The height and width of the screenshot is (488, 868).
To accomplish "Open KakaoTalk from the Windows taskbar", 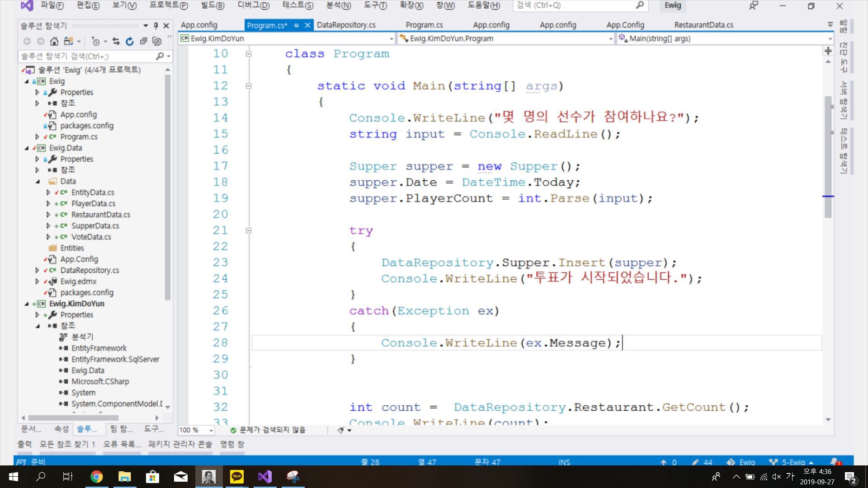I will click(237, 477).
